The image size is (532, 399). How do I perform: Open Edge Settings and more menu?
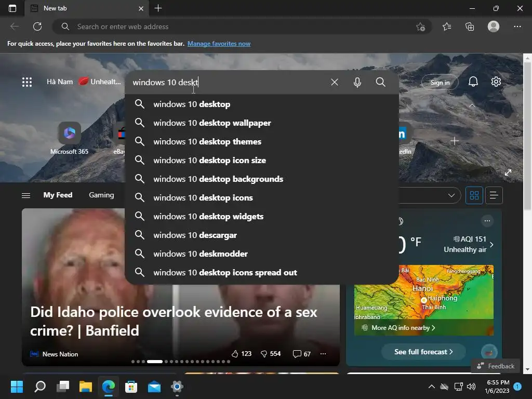517,26
